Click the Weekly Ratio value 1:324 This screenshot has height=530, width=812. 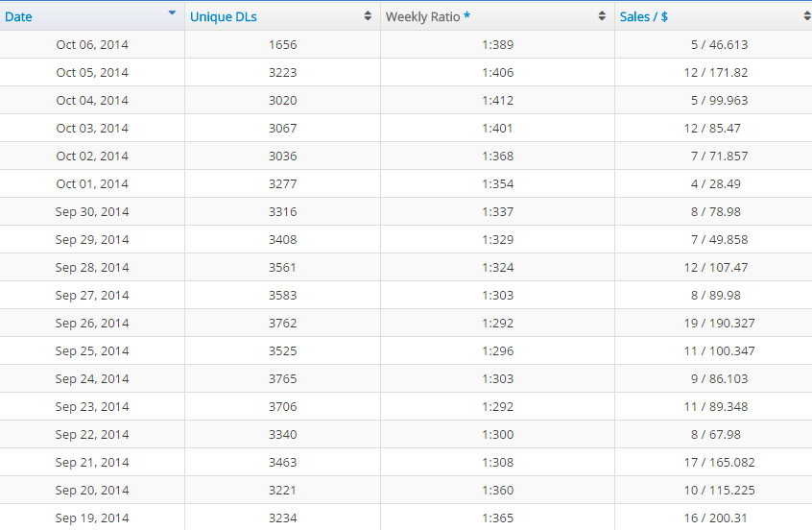pos(497,267)
